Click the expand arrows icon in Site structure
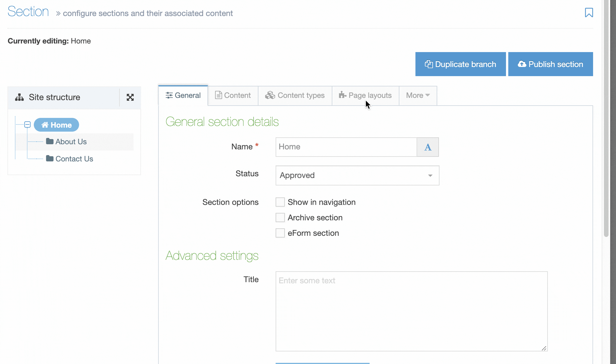This screenshot has width=616, height=364. (x=130, y=97)
